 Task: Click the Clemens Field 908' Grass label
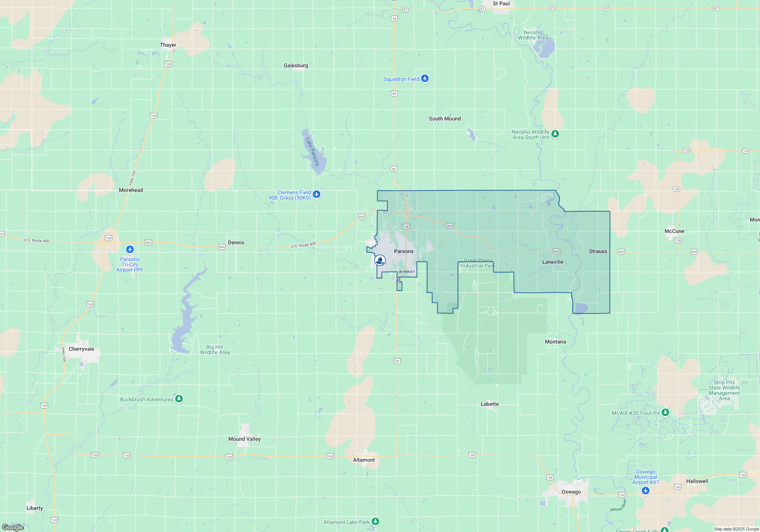click(x=290, y=195)
